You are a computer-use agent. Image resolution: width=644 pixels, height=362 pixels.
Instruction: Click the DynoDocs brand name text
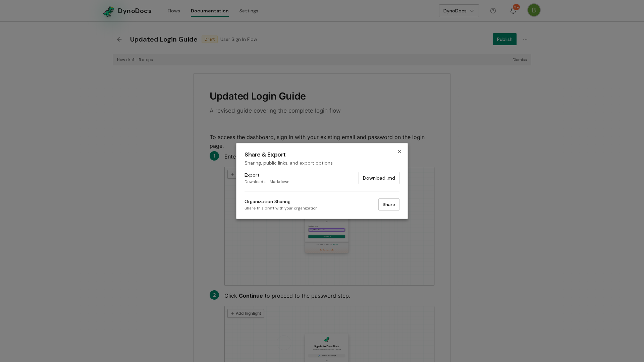(x=135, y=11)
